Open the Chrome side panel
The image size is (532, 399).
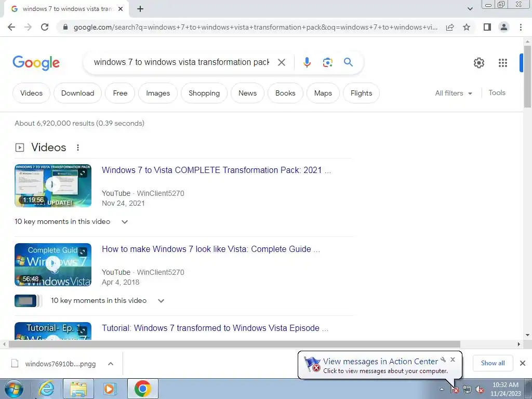(x=487, y=27)
